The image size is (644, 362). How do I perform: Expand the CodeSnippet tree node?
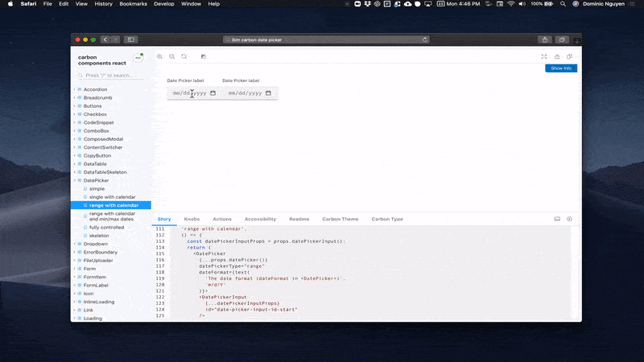[x=75, y=123]
